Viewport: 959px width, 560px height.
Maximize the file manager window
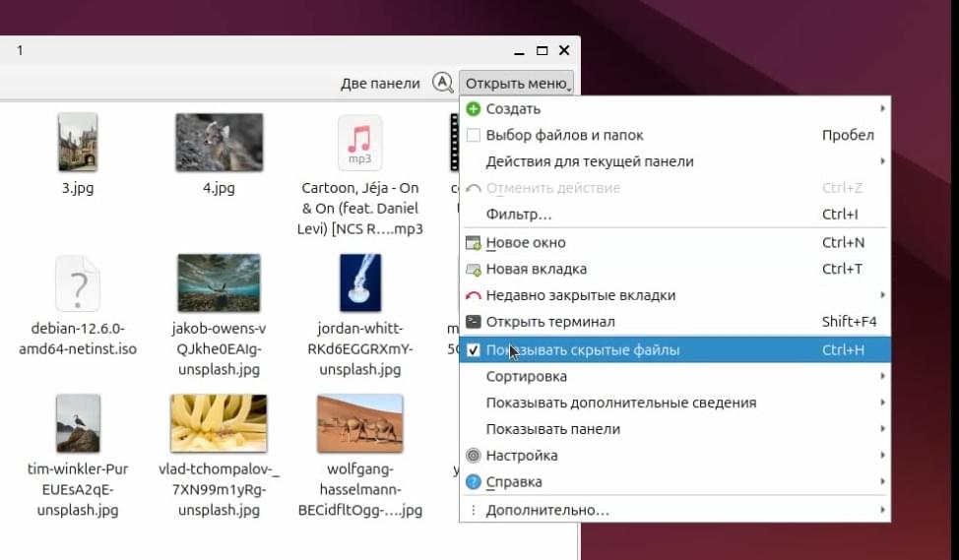click(x=542, y=51)
